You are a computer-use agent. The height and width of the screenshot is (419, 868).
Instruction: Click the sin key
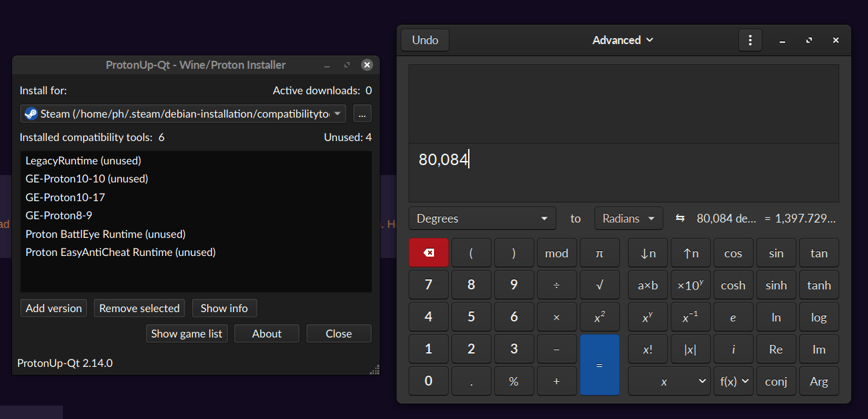pos(776,253)
